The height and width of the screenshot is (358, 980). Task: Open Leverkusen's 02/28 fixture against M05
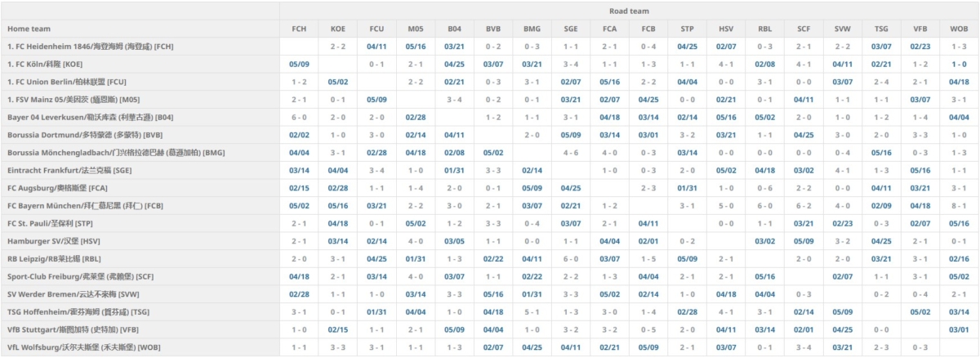tap(416, 118)
